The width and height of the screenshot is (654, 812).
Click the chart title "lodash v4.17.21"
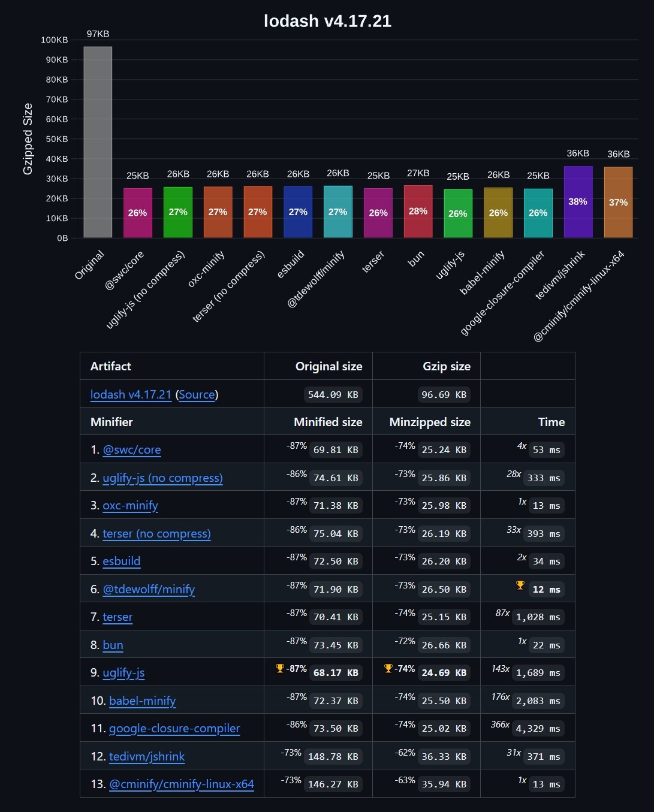point(327,21)
